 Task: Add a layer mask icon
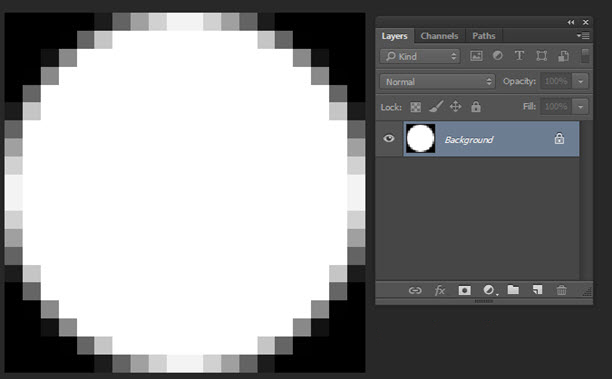pos(464,290)
